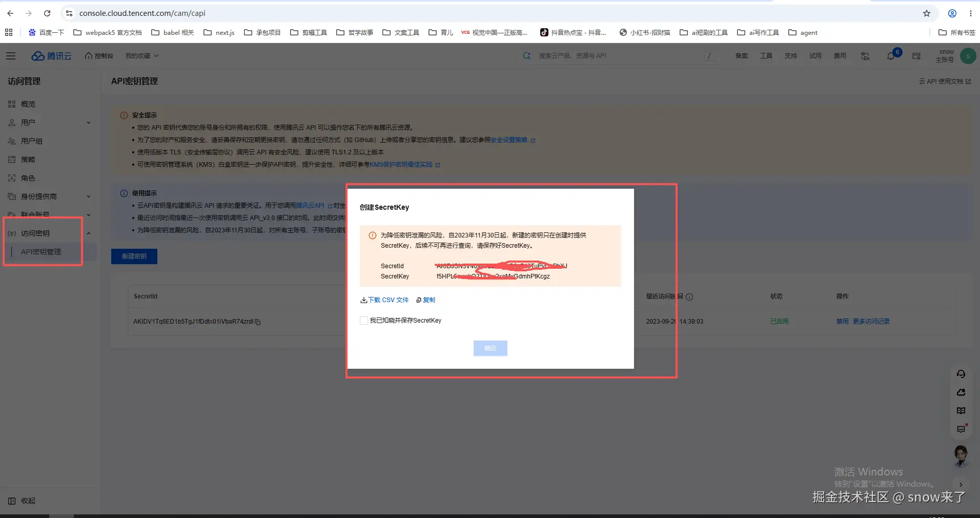The image size is (980, 518).
Task: Open 更多访问记录 for the key
Action: (x=871, y=322)
